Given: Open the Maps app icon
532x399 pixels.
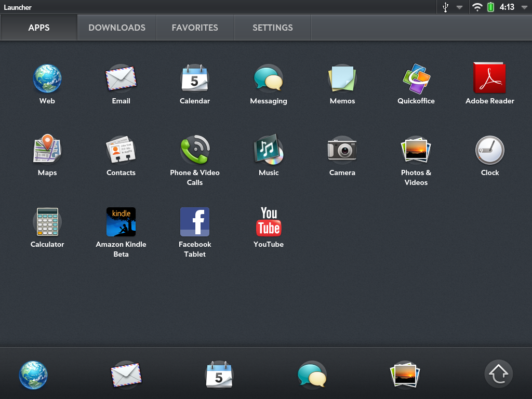Looking at the screenshot, I should click(47, 150).
